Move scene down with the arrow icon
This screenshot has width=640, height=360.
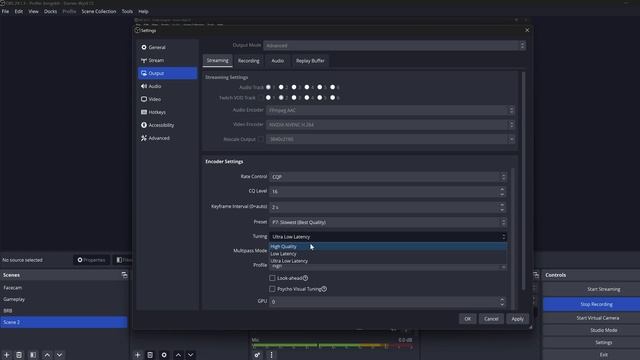60,355
